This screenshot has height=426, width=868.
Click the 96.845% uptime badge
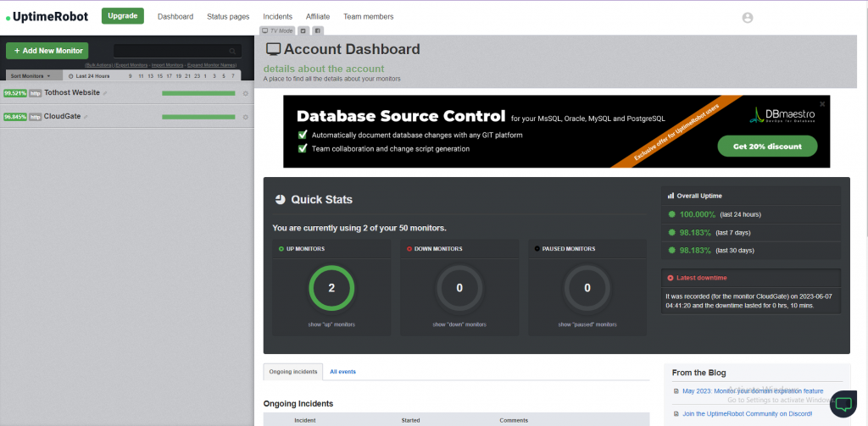pyautogui.click(x=15, y=117)
